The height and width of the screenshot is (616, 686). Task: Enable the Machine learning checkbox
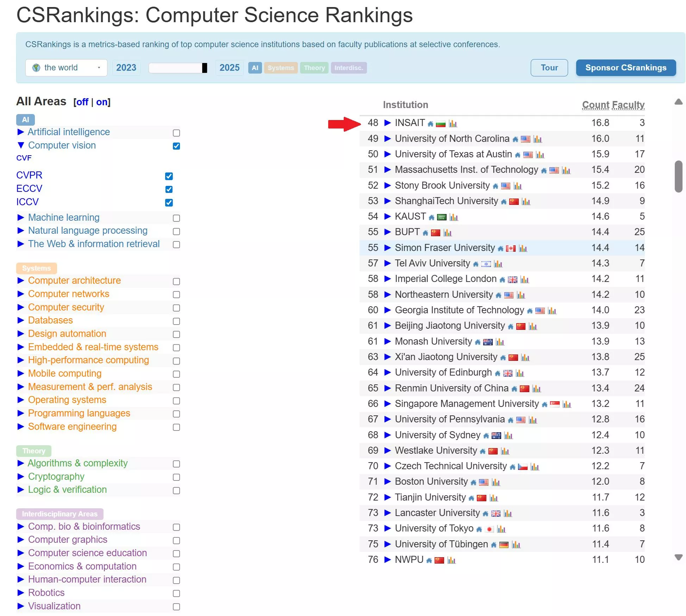176,218
